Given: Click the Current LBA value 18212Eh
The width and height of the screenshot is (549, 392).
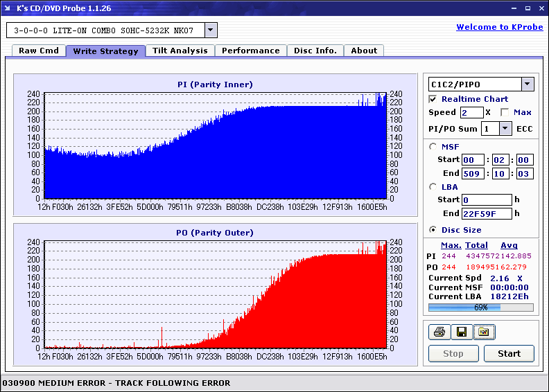Looking at the screenshot, I should pos(509,296).
